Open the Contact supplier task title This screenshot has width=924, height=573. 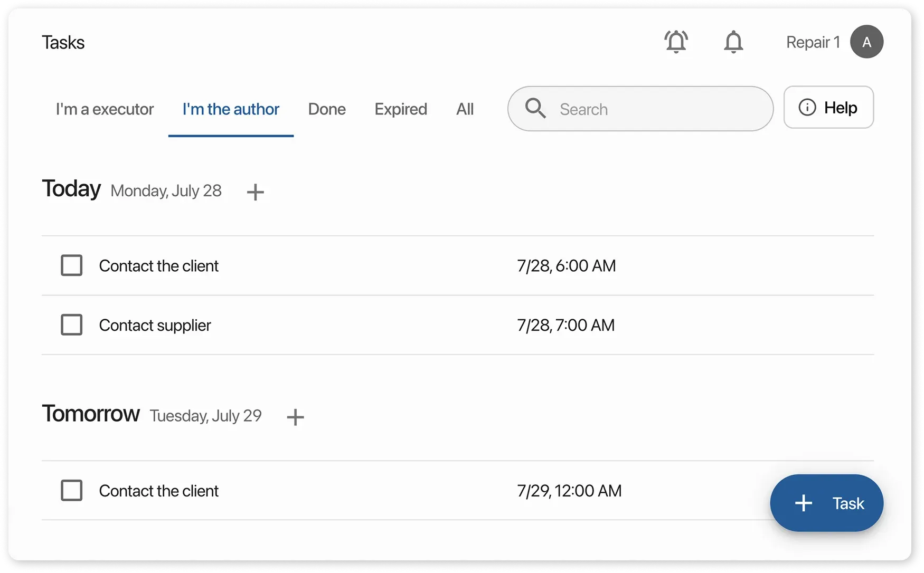click(x=155, y=326)
